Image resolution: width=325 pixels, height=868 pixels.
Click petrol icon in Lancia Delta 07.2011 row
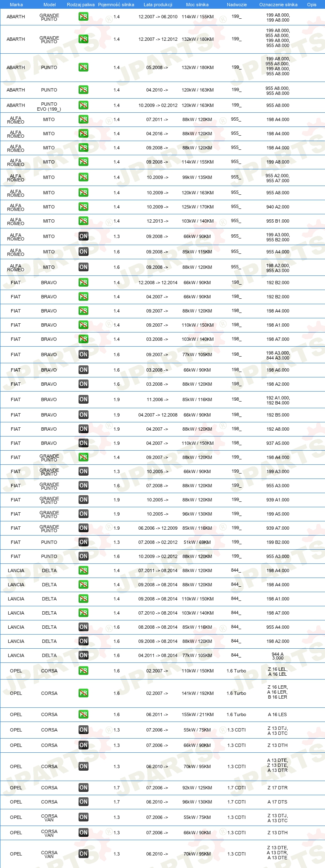pyautogui.click(x=84, y=570)
